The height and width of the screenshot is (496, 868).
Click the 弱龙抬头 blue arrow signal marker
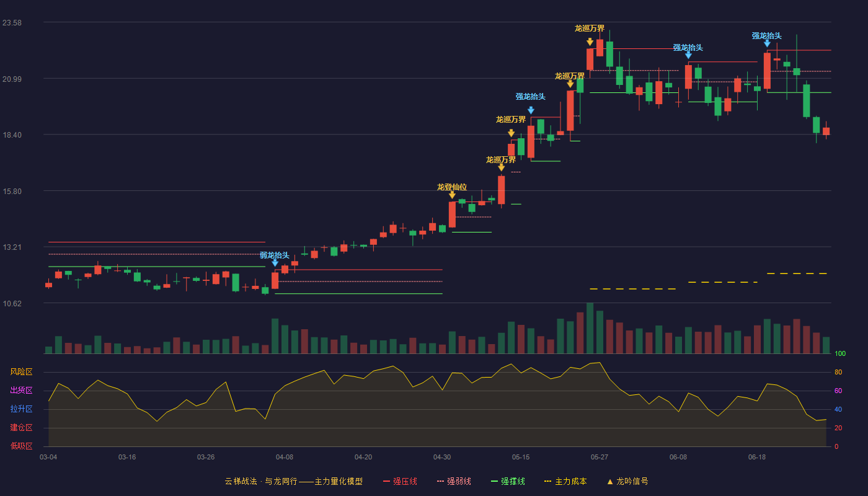pos(275,263)
